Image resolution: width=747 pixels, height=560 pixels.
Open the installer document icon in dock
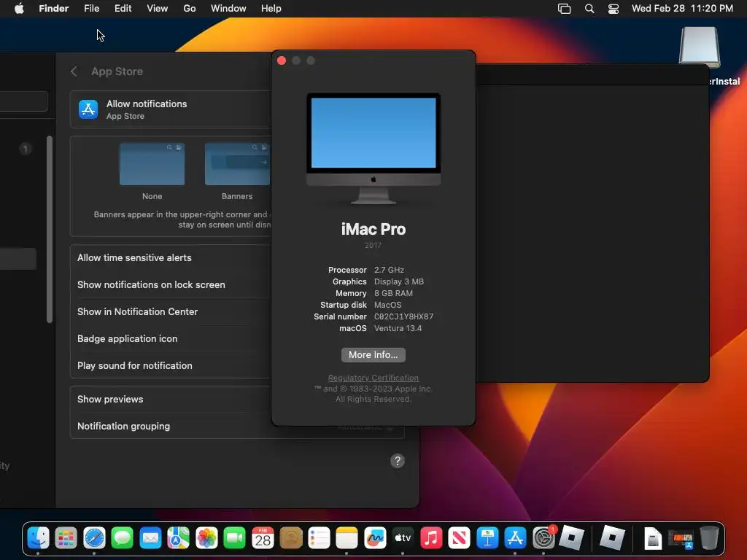coord(653,538)
